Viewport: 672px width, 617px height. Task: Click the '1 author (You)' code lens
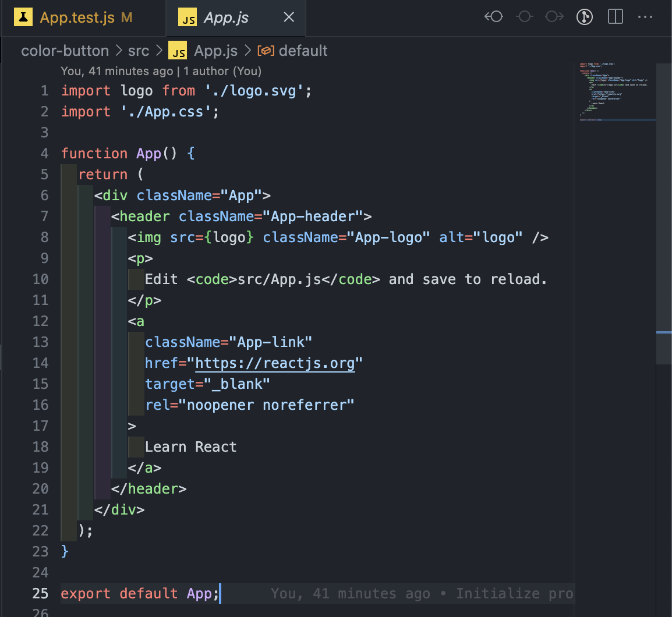coord(222,70)
